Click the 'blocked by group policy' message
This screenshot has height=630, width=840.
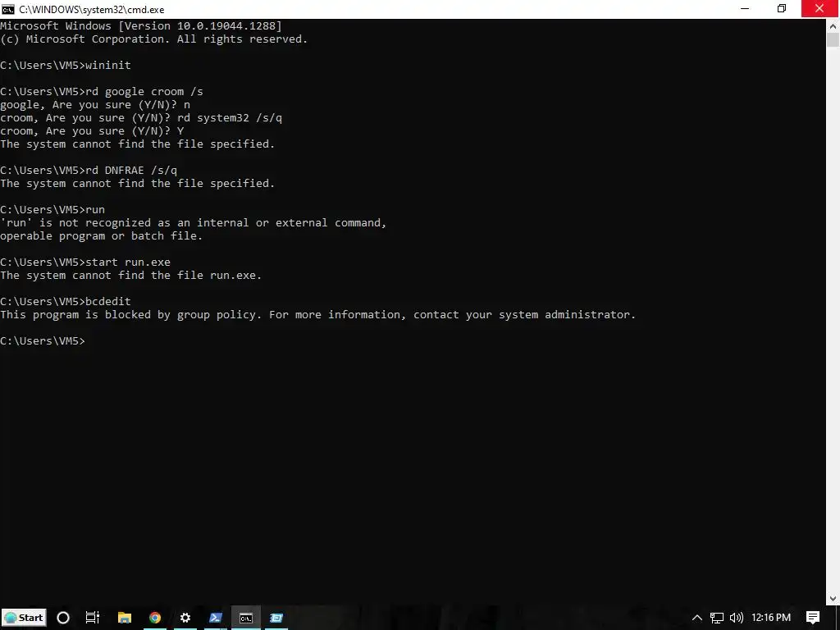(317, 314)
